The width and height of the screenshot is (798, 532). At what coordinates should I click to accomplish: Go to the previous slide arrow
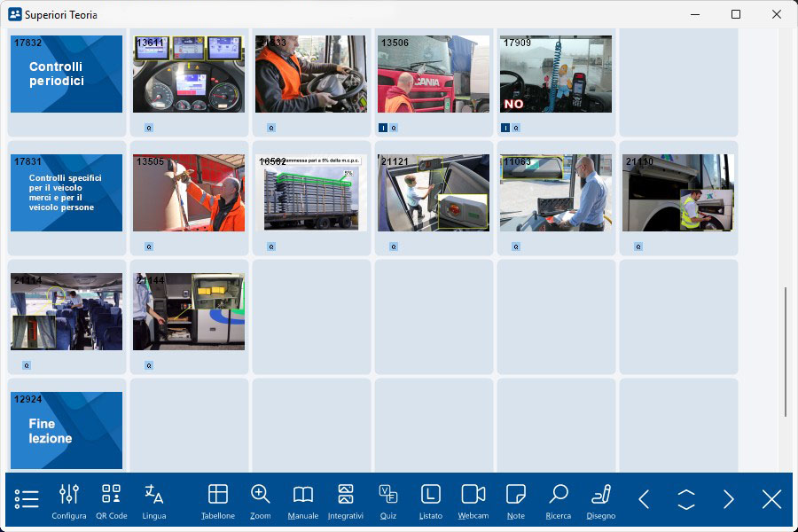(644, 499)
